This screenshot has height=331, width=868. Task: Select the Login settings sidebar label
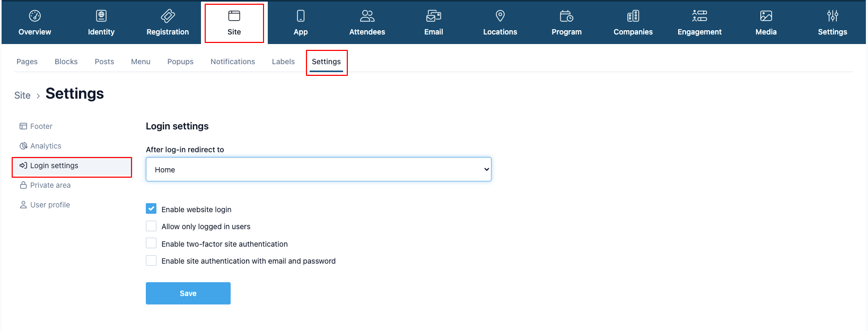click(x=54, y=165)
